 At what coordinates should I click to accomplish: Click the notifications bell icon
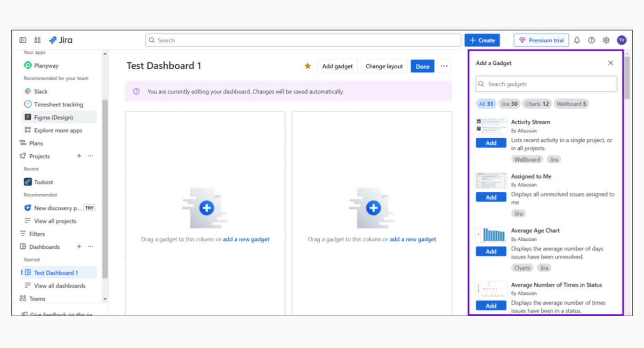point(577,40)
